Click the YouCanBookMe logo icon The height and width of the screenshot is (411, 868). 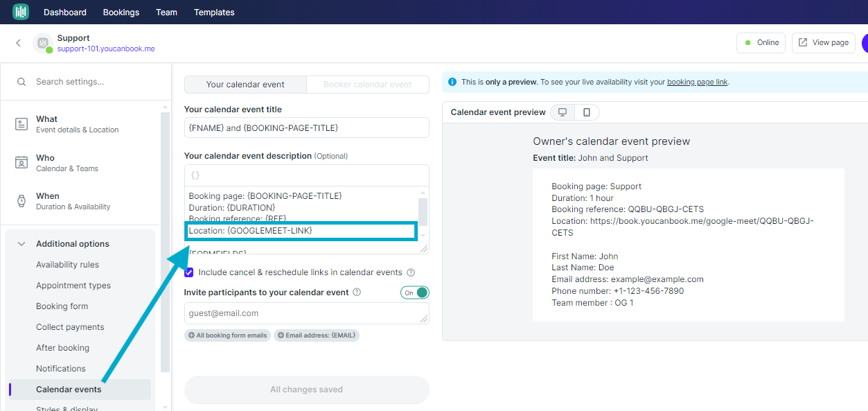tap(21, 12)
